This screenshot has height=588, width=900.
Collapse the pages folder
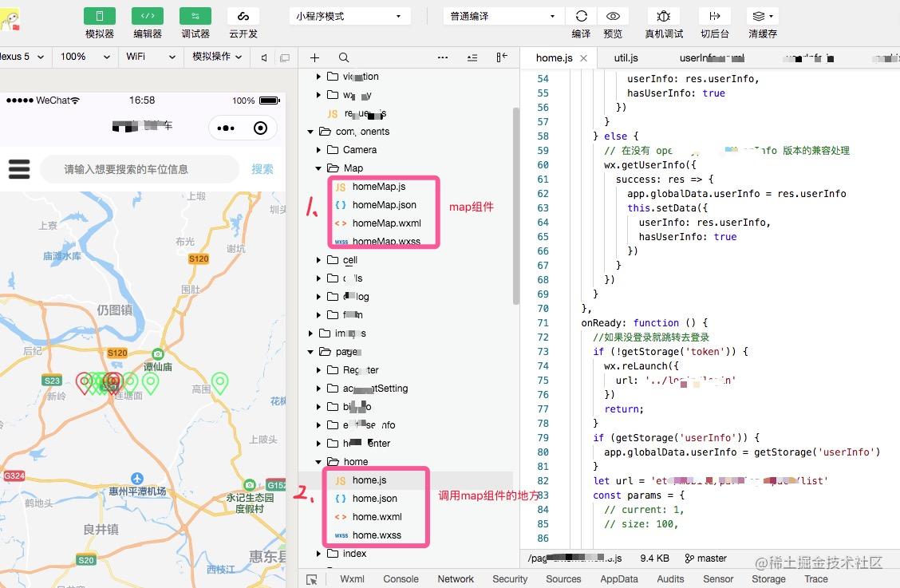pyautogui.click(x=310, y=351)
